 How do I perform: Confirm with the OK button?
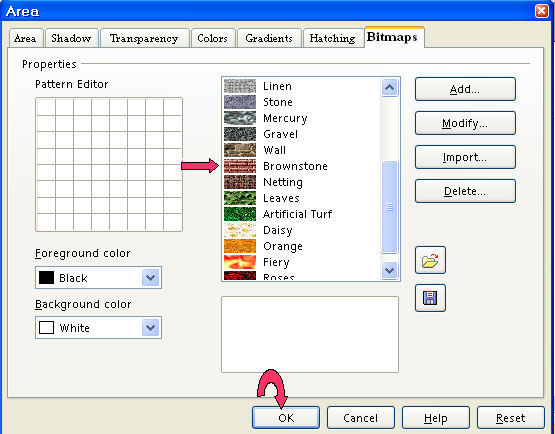286,418
